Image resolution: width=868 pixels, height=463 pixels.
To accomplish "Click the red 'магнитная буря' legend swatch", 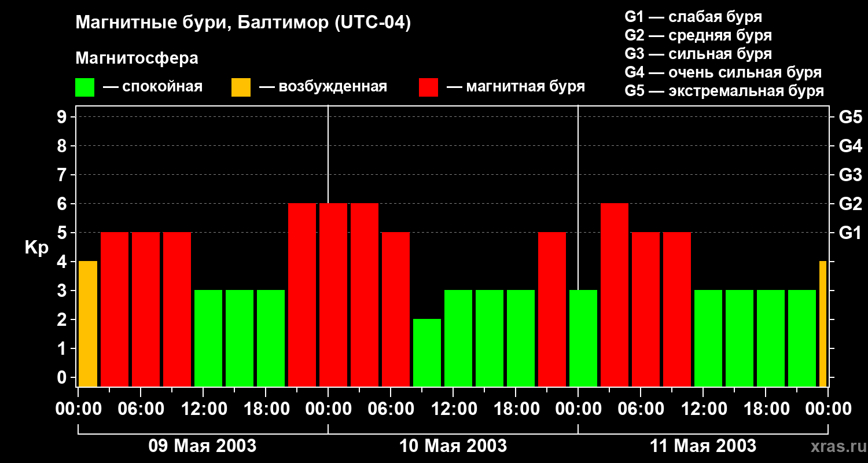I will [428, 87].
